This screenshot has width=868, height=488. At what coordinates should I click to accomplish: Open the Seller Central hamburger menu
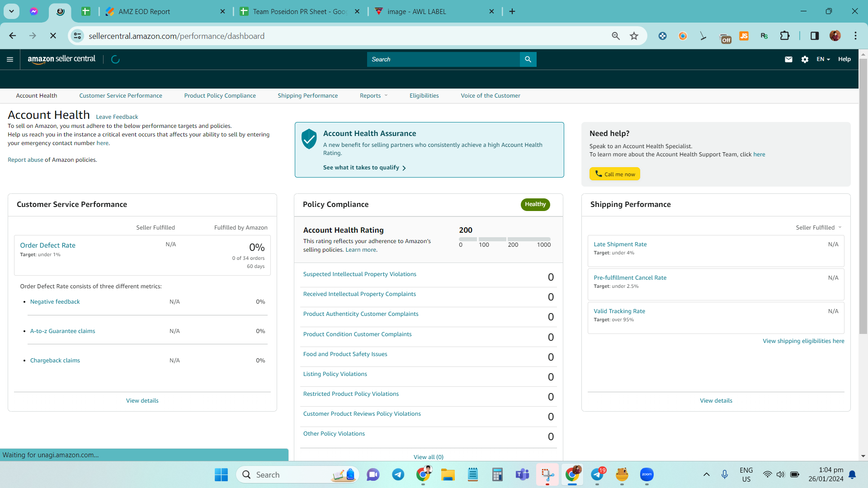click(10, 59)
